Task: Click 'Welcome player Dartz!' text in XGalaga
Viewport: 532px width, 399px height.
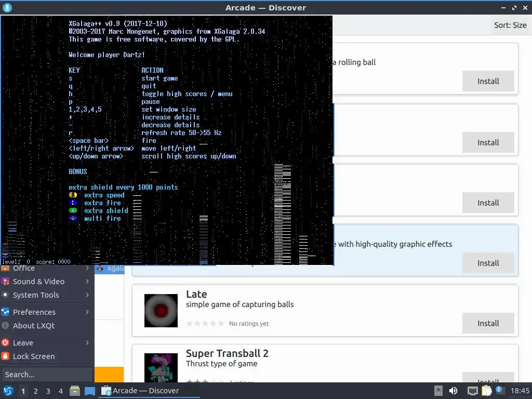Action: (x=107, y=55)
